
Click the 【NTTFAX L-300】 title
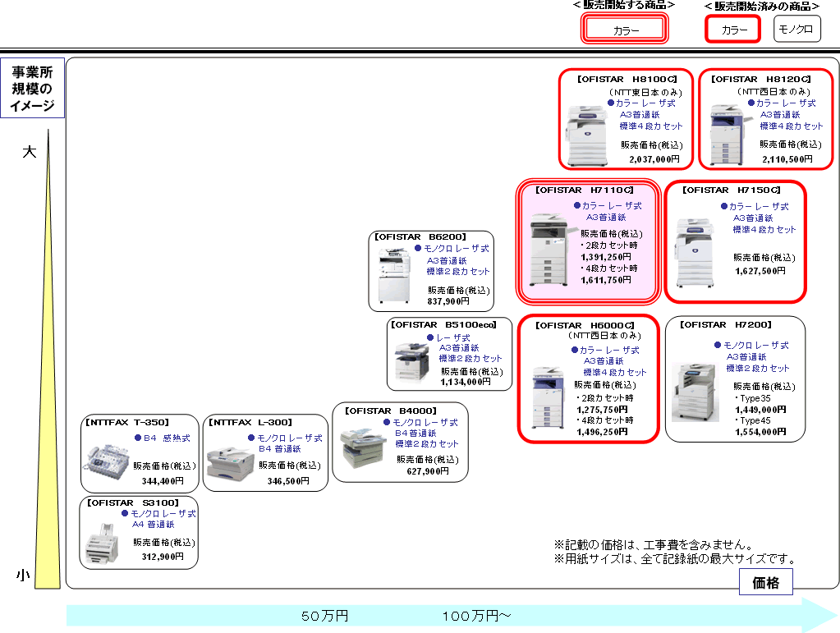coord(250,423)
